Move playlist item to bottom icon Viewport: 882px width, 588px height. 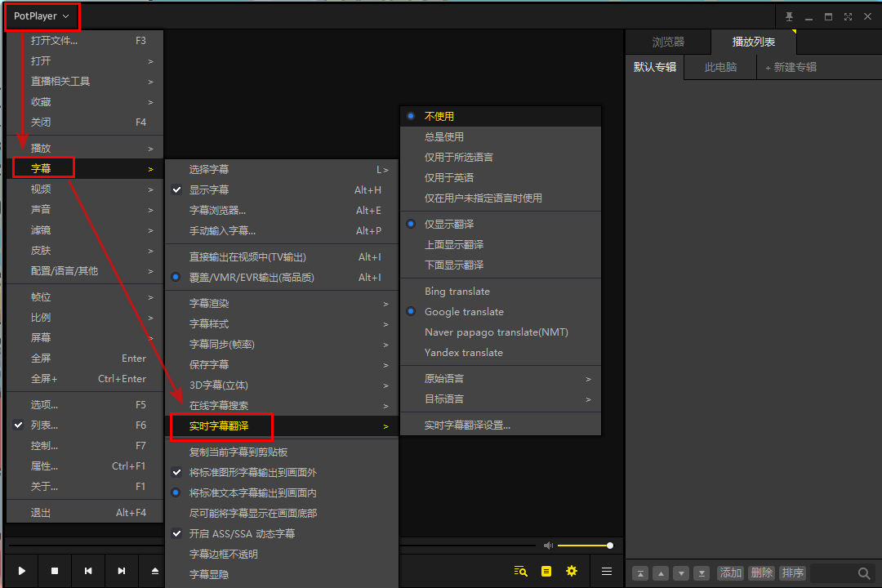point(702,573)
